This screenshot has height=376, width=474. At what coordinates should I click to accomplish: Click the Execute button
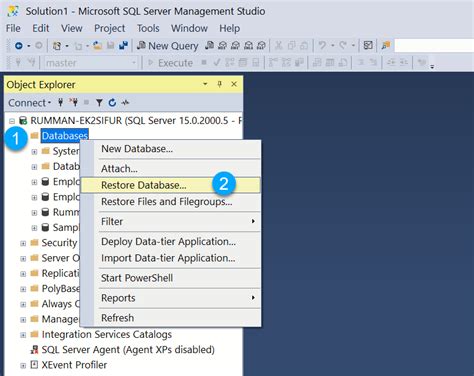[170, 63]
